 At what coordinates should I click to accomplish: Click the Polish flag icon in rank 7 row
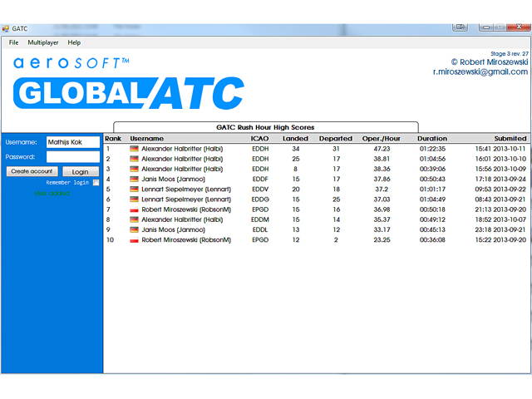[x=134, y=209]
